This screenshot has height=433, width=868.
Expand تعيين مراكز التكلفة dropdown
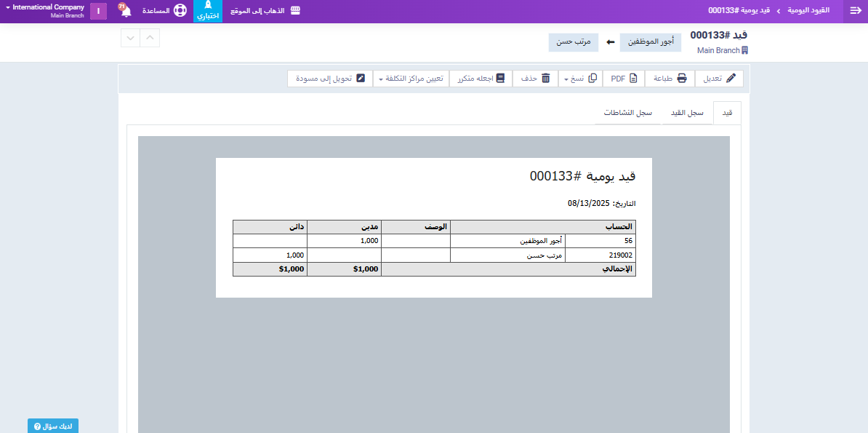click(x=411, y=79)
